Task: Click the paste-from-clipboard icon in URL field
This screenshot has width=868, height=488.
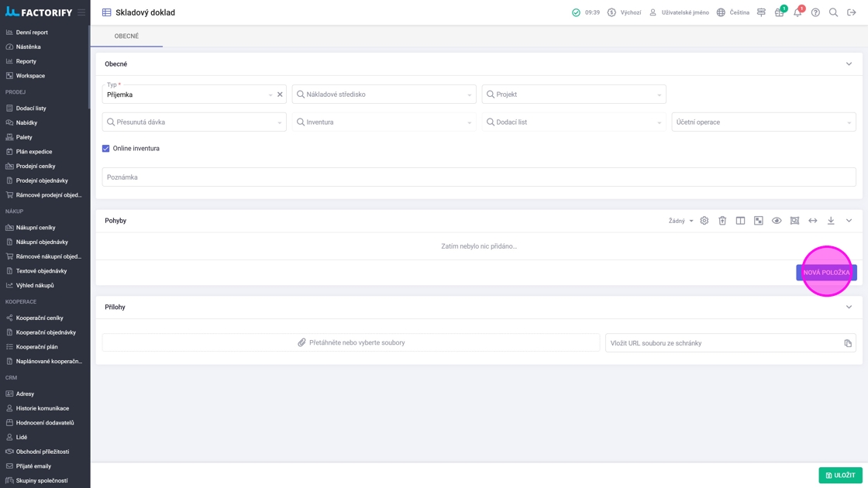Action: coord(848,343)
